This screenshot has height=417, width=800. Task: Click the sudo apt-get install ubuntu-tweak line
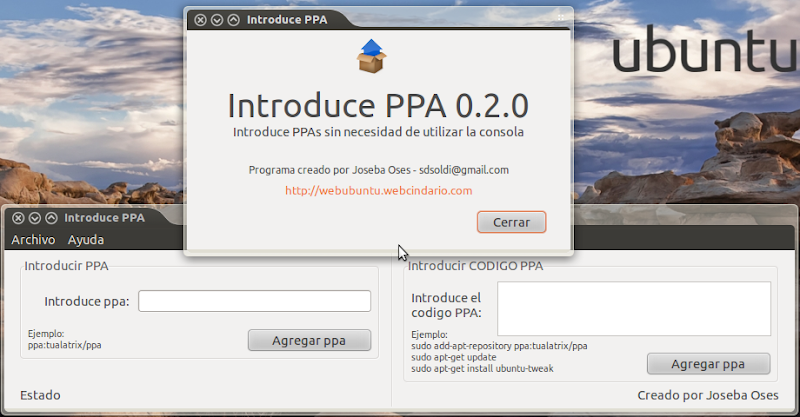pyautogui.click(x=482, y=369)
